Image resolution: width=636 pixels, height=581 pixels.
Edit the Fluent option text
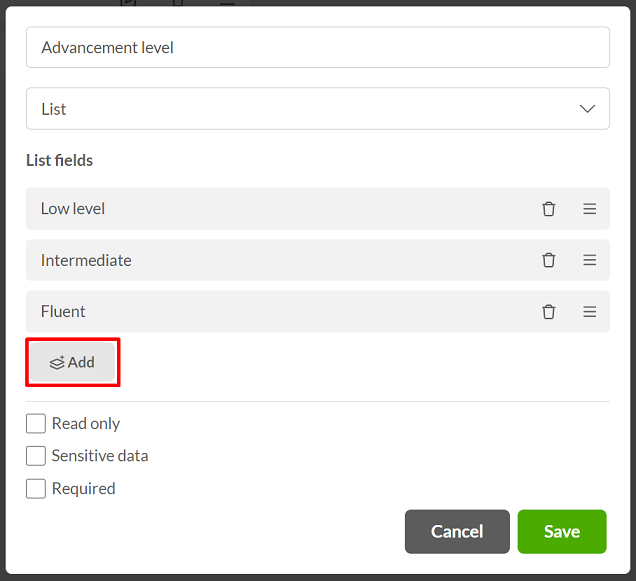(x=280, y=312)
